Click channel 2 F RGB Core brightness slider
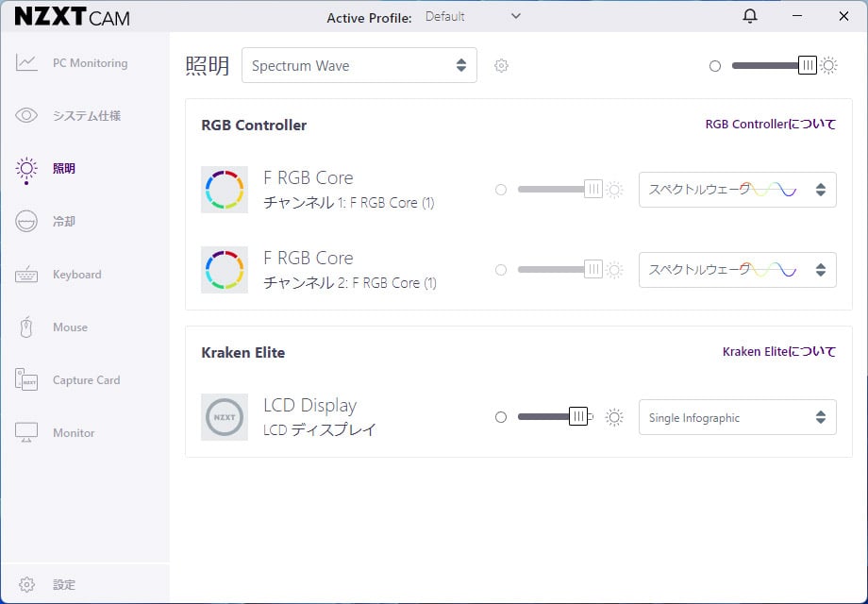The image size is (868, 604). point(559,270)
